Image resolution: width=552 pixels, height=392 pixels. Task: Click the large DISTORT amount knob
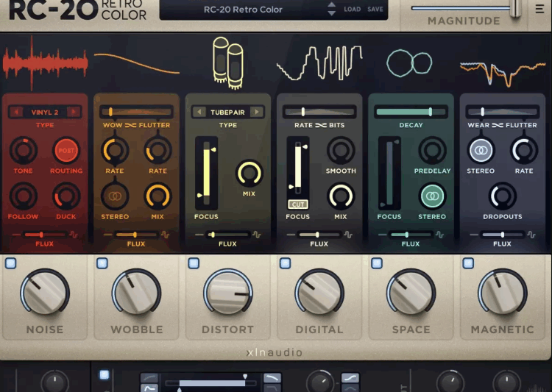pyautogui.click(x=228, y=292)
